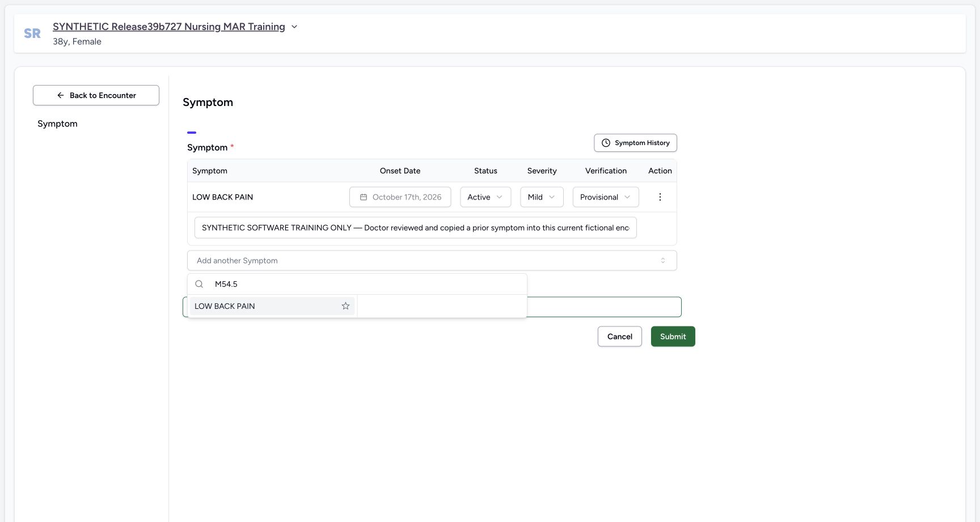Go Back to Encounter
This screenshot has width=980, height=522.
point(96,95)
